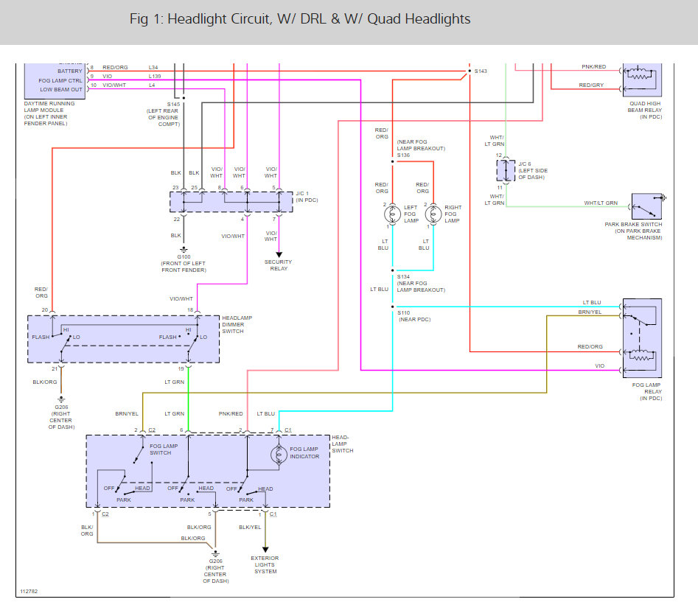Click the 'PNK/RED' label at quad high beam relay
The image size is (698, 616).
[593, 67]
